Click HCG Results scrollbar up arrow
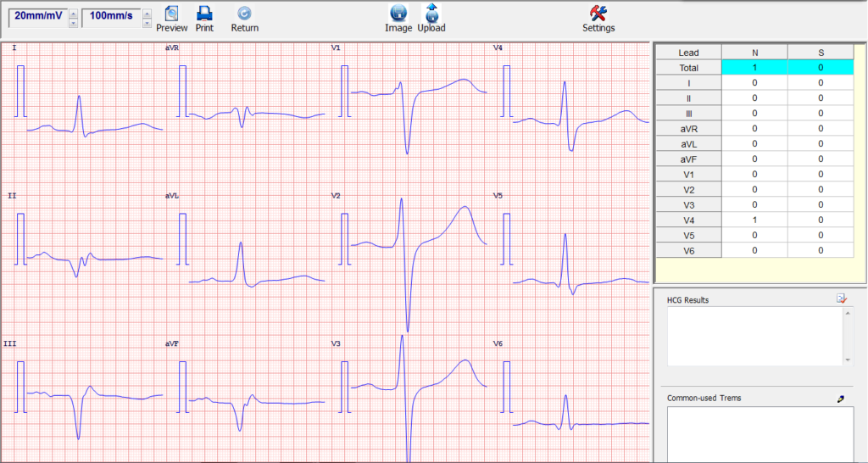The image size is (868, 463). pyautogui.click(x=848, y=314)
